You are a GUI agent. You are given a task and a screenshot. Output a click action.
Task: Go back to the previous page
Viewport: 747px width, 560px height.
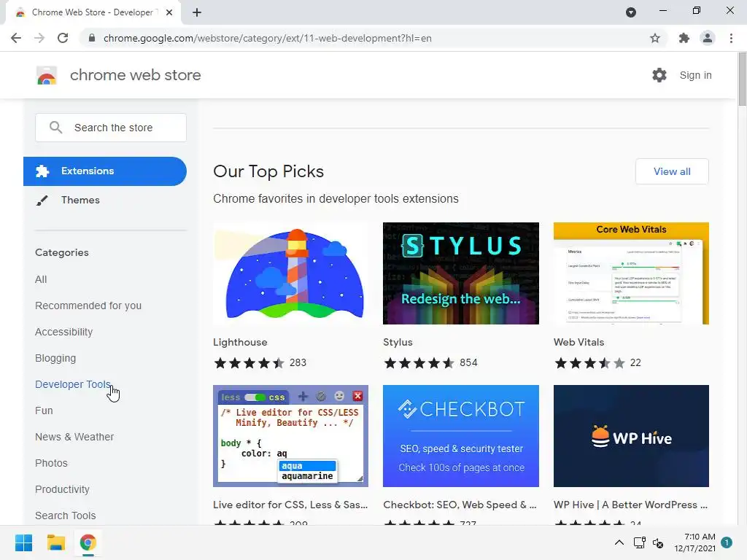point(16,38)
